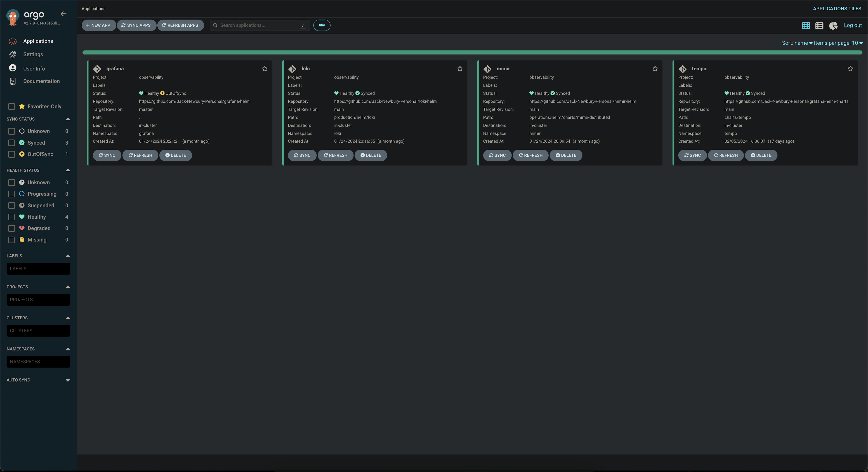The height and width of the screenshot is (472, 868).
Task: Click grafana OutOfSync status icon
Action: [163, 93]
